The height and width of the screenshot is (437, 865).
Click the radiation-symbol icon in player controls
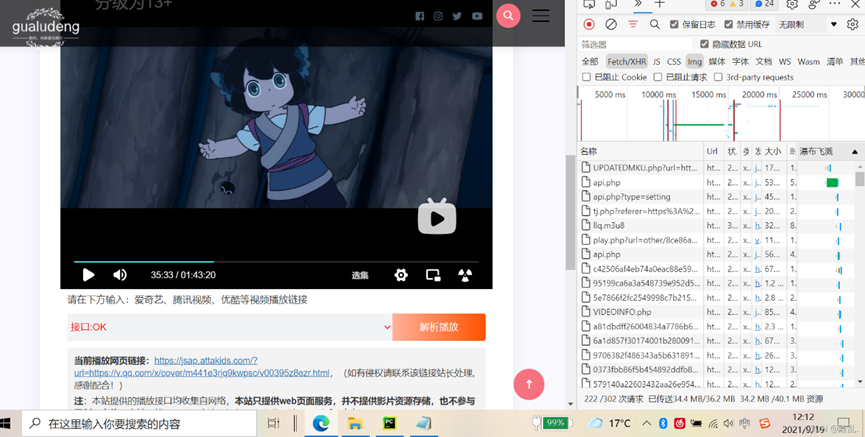click(x=465, y=275)
